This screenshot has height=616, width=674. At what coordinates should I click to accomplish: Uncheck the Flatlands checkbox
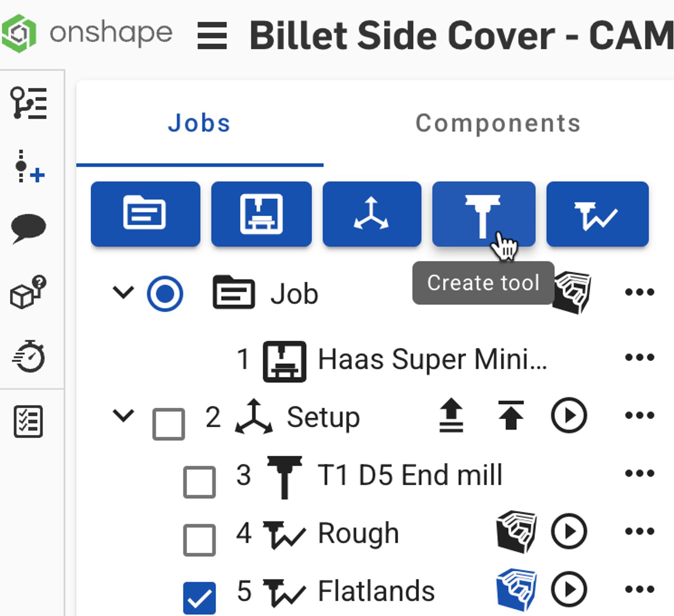click(199, 597)
